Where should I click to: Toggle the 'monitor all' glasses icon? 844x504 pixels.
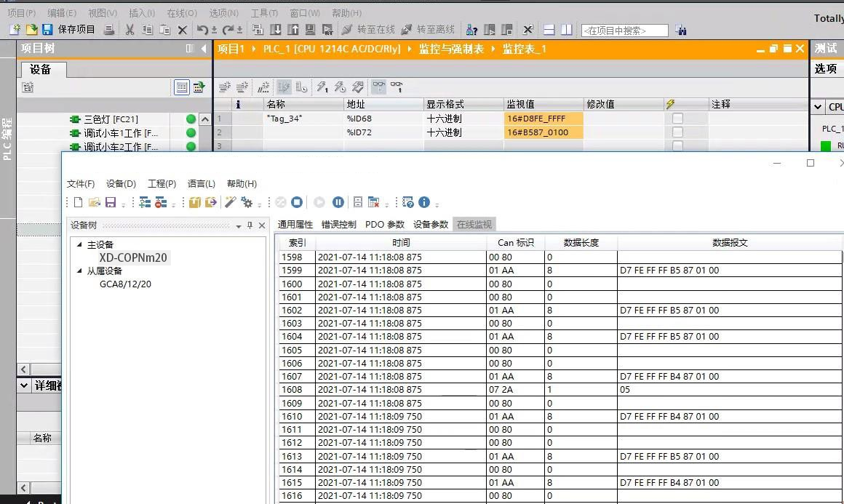[378, 87]
